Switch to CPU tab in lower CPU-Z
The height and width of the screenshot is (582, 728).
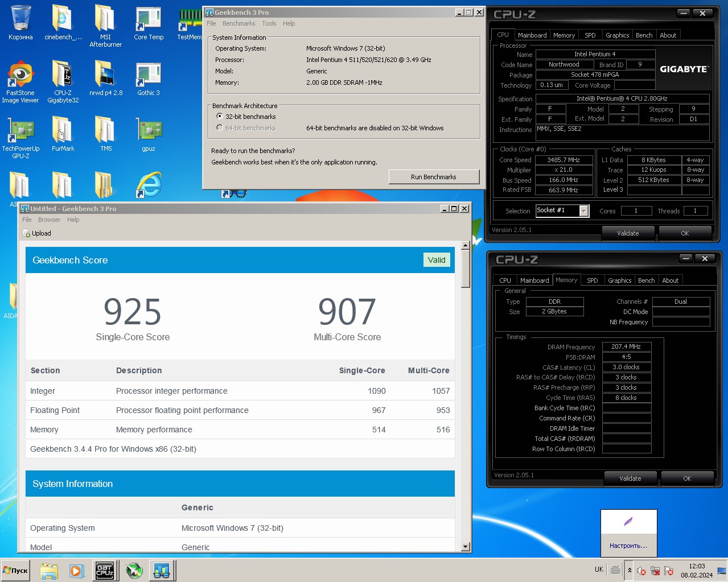pos(505,280)
